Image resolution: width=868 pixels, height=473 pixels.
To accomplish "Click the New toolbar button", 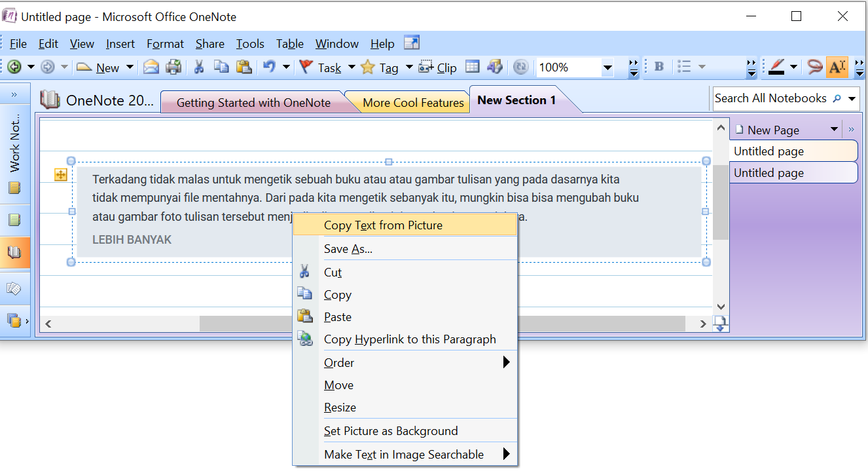I will point(99,67).
